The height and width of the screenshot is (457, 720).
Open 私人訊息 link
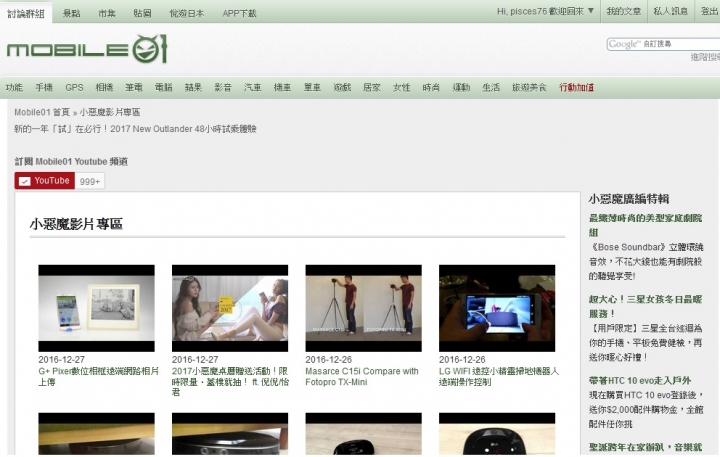point(670,11)
